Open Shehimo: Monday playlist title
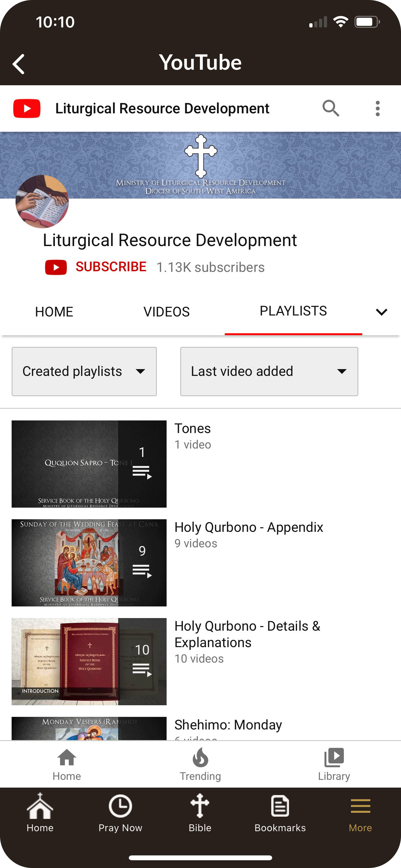The height and width of the screenshot is (868, 401). click(x=228, y=725)
